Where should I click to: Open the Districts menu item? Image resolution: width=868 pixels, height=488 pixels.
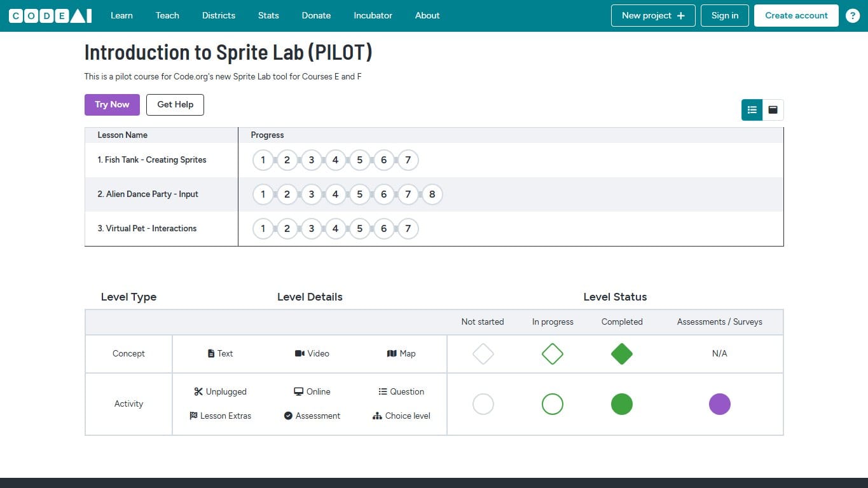tap(219, 15)
